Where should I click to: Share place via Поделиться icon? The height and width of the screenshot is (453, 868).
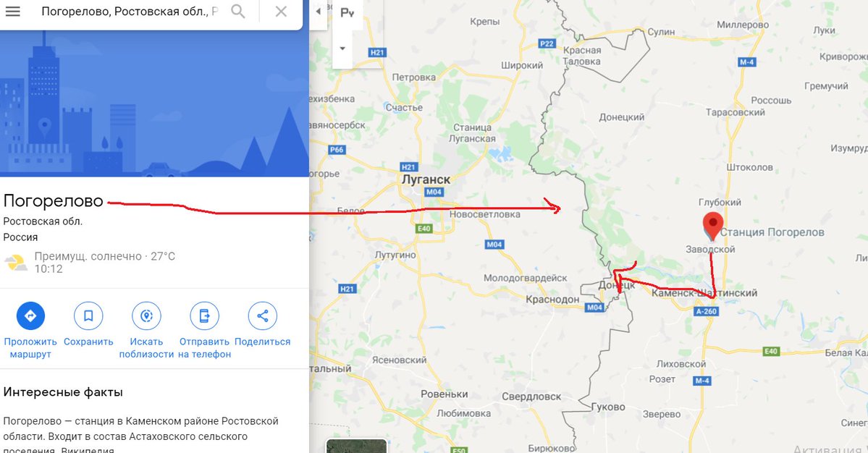[x=262, y=316]
